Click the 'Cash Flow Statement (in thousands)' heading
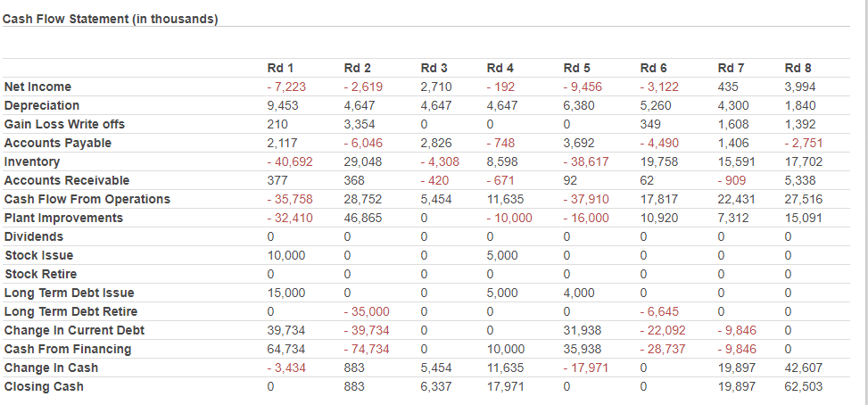This screenshot has height=405, width=868. tap(110, 20)
